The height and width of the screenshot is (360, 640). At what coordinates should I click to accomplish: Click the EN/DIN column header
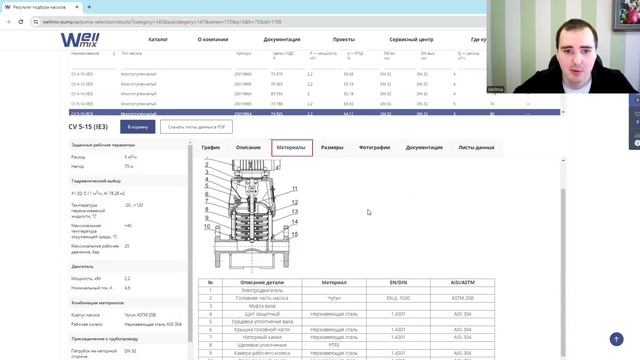398,282
